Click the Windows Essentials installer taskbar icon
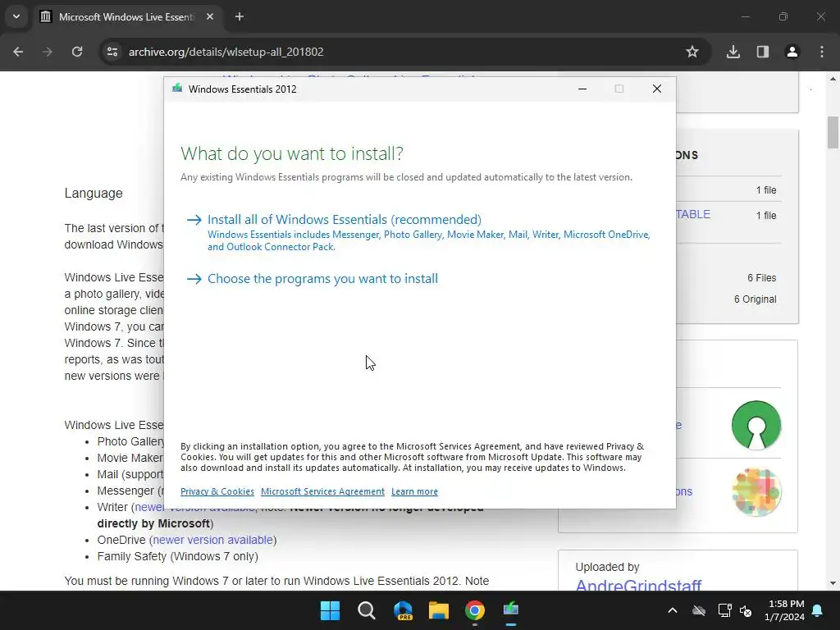Viewport: 840px width, 630px height. tap(511, 609)
